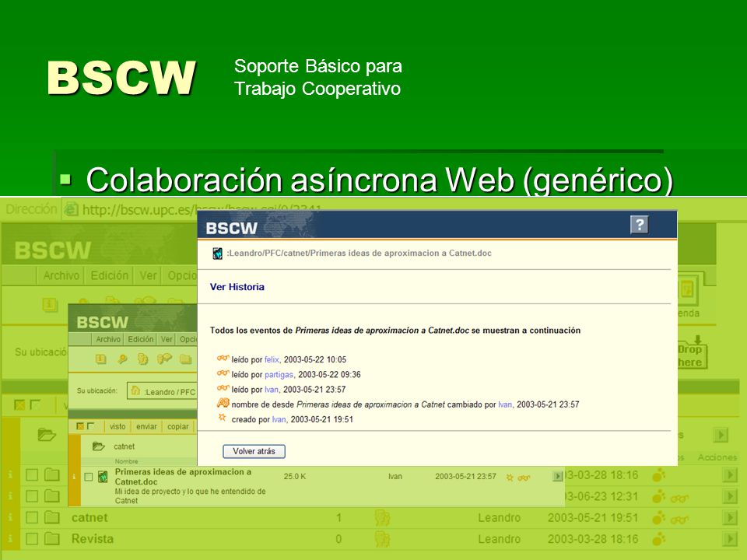The height and width of the screenshot is (560, 747).
Task: Open the action arrow of the Revista row
Action: click(729, 538)
